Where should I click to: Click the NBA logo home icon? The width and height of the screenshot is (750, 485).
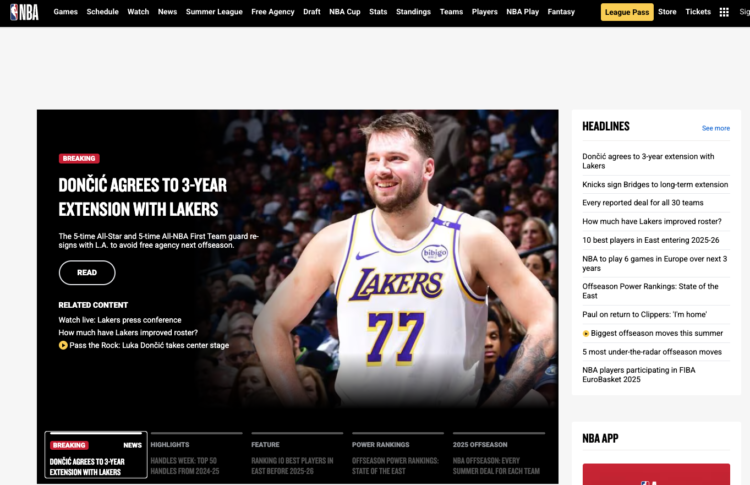point(24,12)
